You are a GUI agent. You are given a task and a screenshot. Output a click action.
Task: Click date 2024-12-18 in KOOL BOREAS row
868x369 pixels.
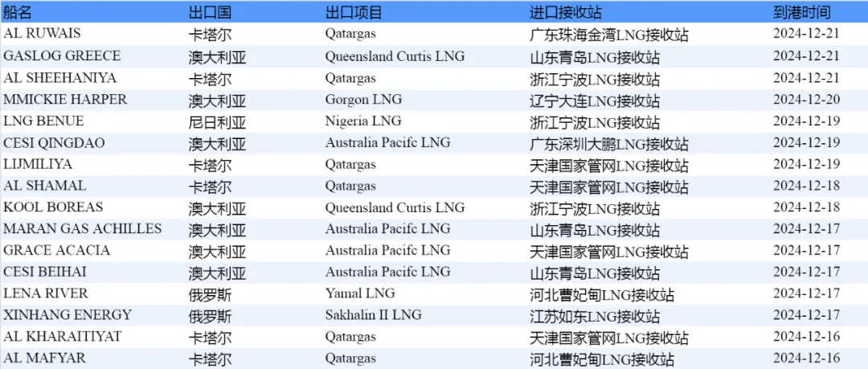(807, 207)
